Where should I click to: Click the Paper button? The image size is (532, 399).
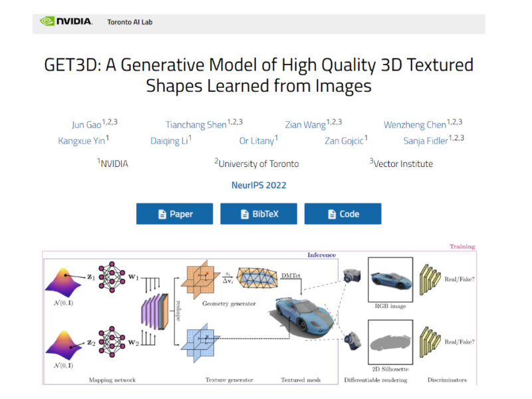pos(174,214)
